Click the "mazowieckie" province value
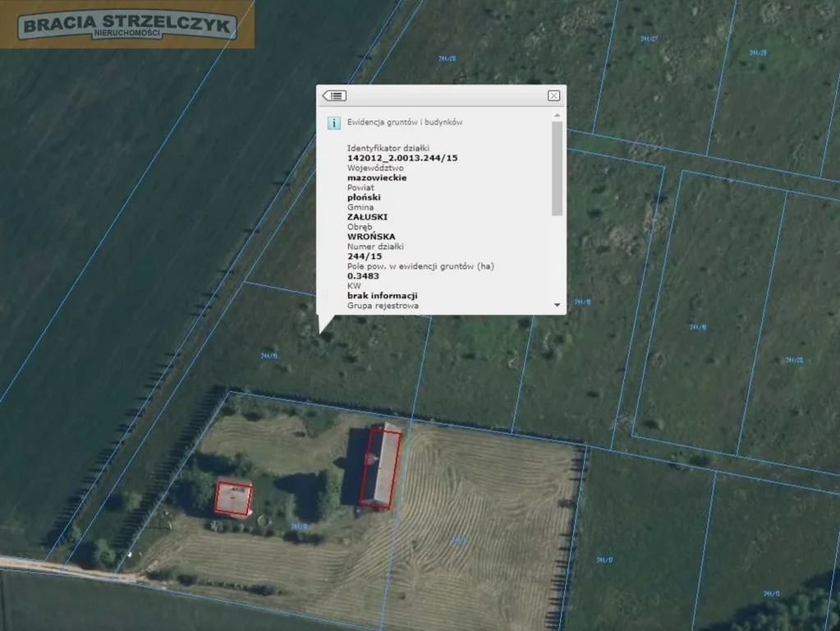The height and width of the screenshot is (631, 840). point(377,177)
